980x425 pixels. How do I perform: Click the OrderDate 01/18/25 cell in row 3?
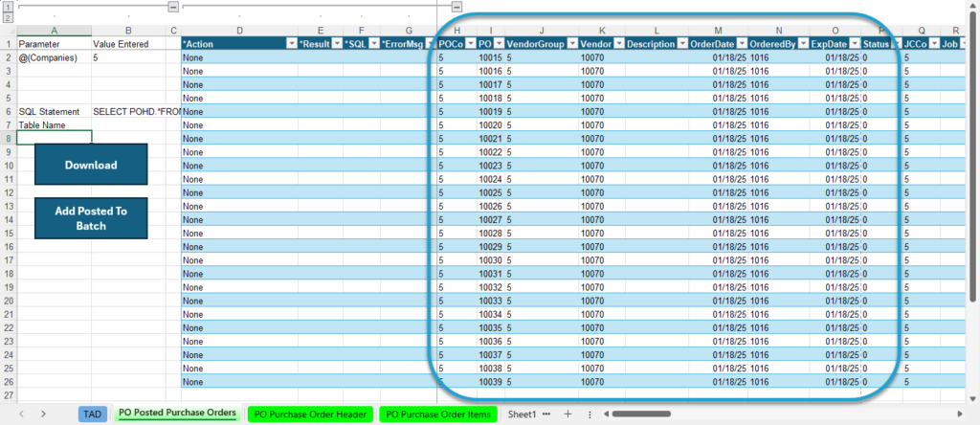(x=718, y=71)
